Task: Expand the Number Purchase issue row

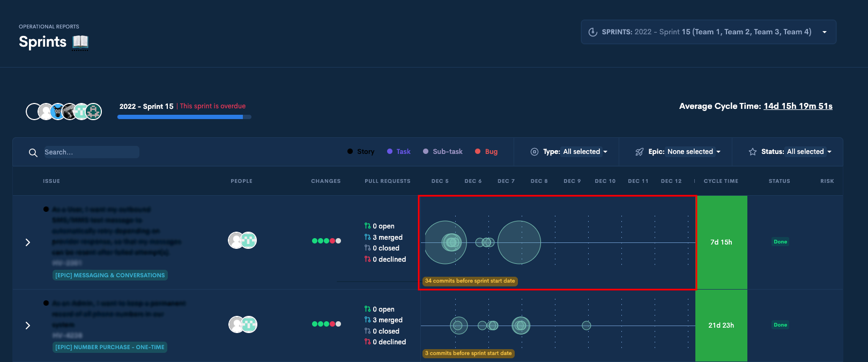Action: 28,326
